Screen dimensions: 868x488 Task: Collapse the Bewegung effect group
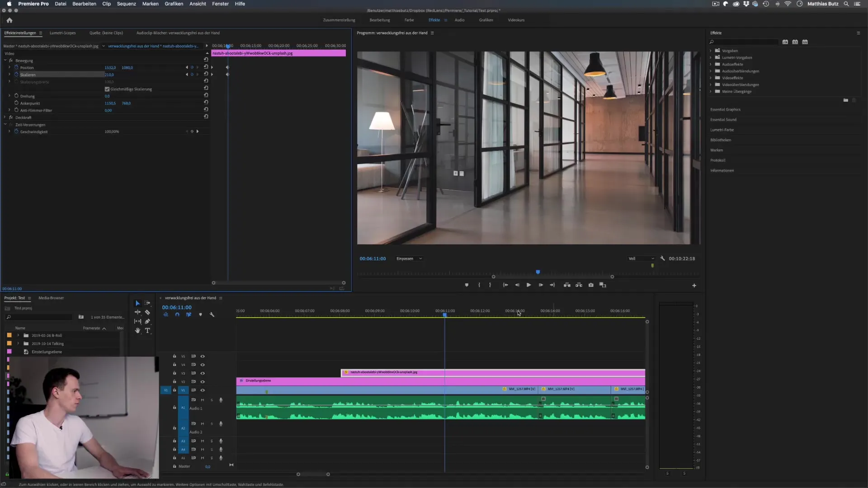click(5, 60)
